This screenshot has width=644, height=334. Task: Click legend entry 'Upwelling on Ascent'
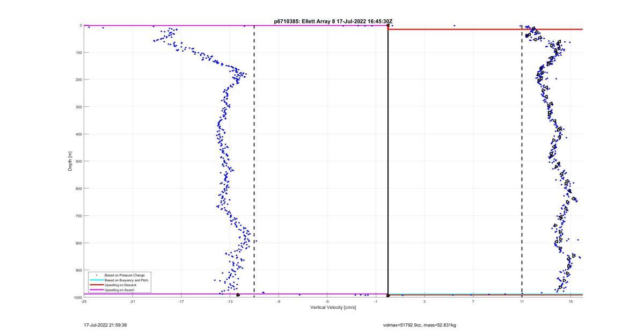pos(120,290)
